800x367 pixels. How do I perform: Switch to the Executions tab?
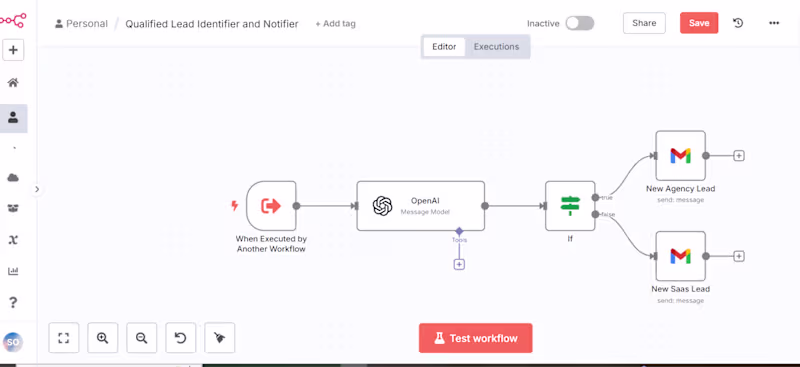(x=496, y=46)
